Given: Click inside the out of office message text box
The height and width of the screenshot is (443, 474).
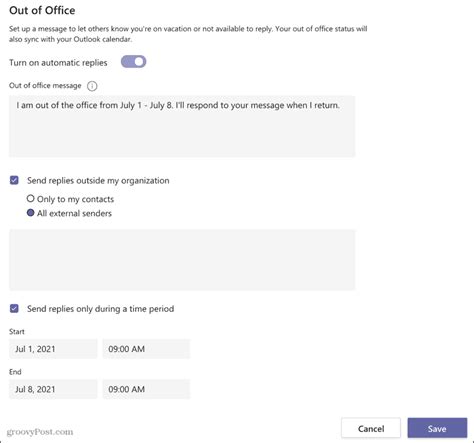Looking at the screenshot, I should tap(182, 126).
